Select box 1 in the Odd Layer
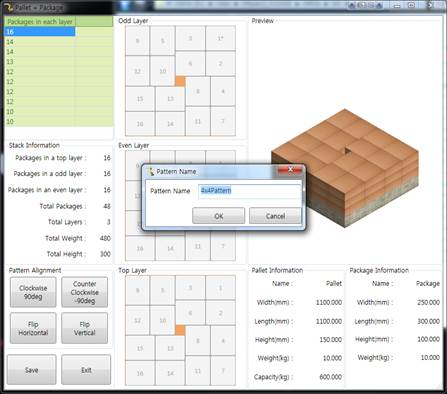This screenshot has width=447, height=394. click(220, 38)
